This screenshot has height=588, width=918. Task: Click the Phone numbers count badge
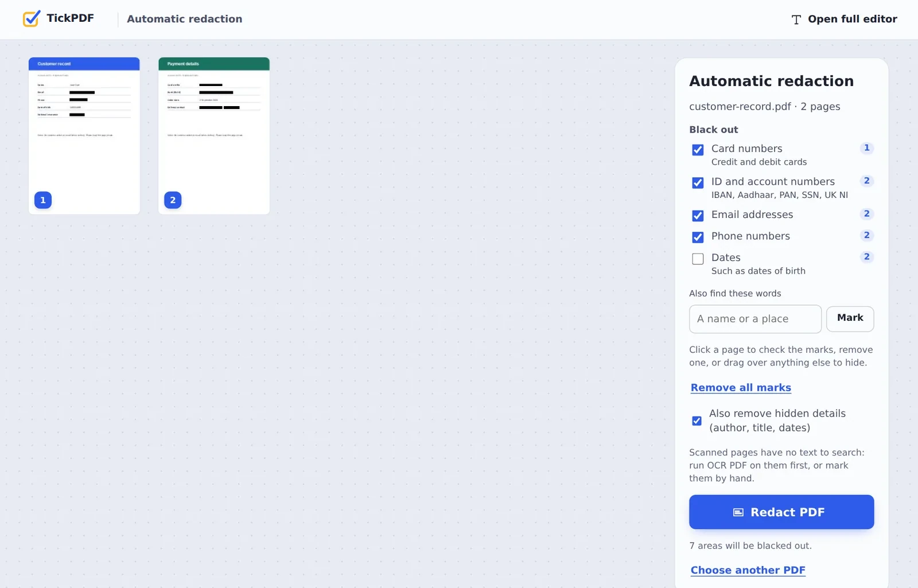866,235
